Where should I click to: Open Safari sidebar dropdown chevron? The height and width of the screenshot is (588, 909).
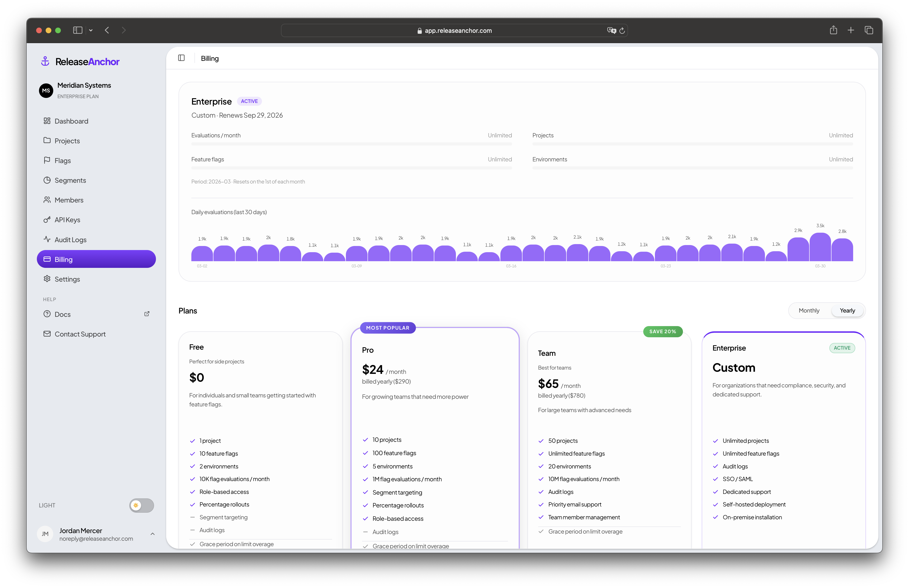tap(91, 30)
